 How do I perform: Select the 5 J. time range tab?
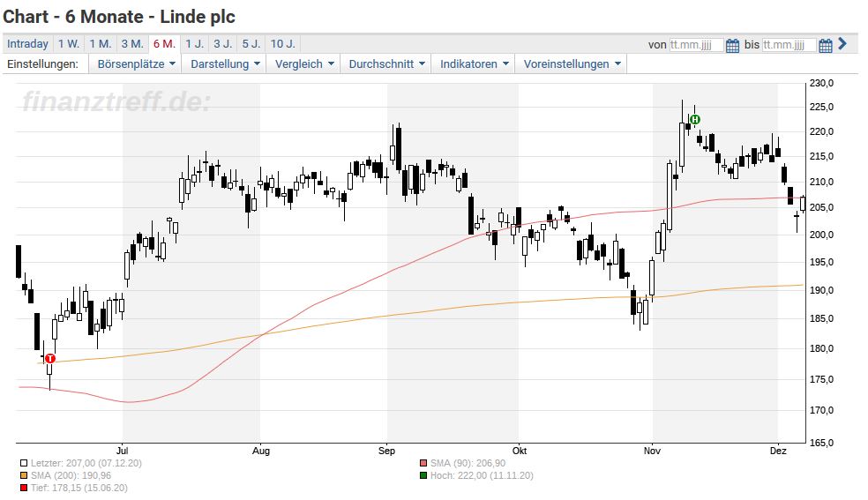(251, 44)
